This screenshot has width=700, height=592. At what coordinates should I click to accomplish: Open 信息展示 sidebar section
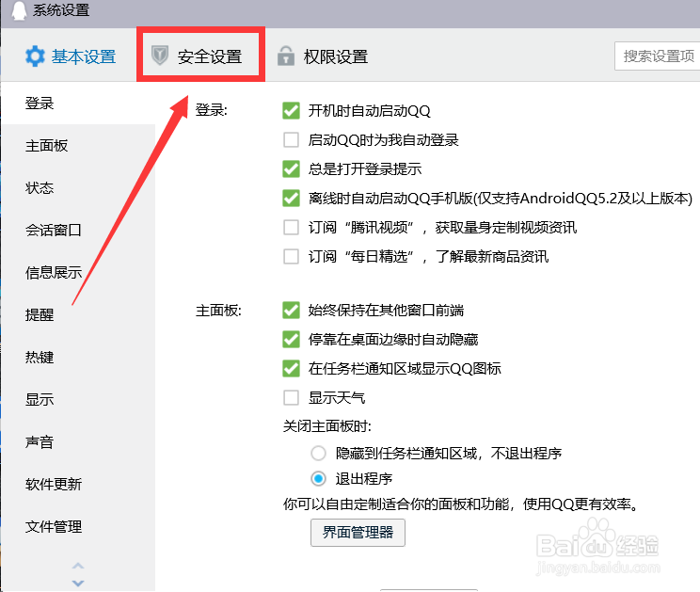pos(78,272)
